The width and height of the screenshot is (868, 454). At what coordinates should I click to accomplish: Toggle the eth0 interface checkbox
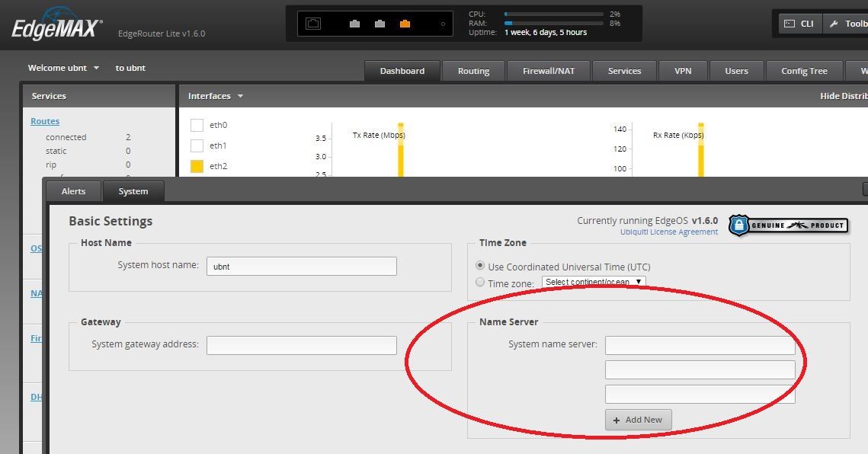pos(197,125)
